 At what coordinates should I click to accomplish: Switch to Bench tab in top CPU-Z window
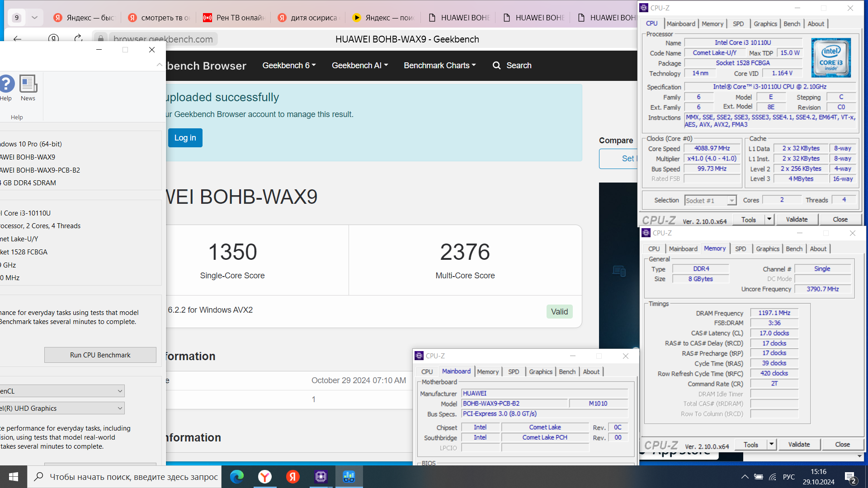(x=792, y=24)
